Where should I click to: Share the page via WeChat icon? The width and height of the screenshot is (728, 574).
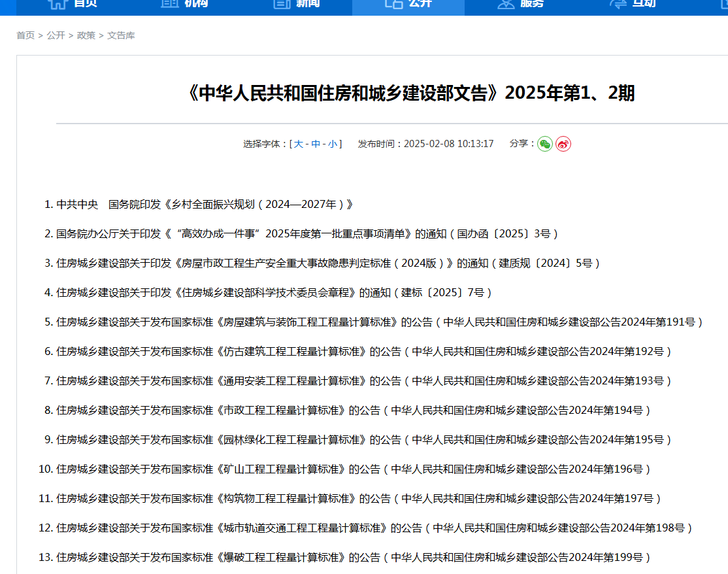[544, 144]
